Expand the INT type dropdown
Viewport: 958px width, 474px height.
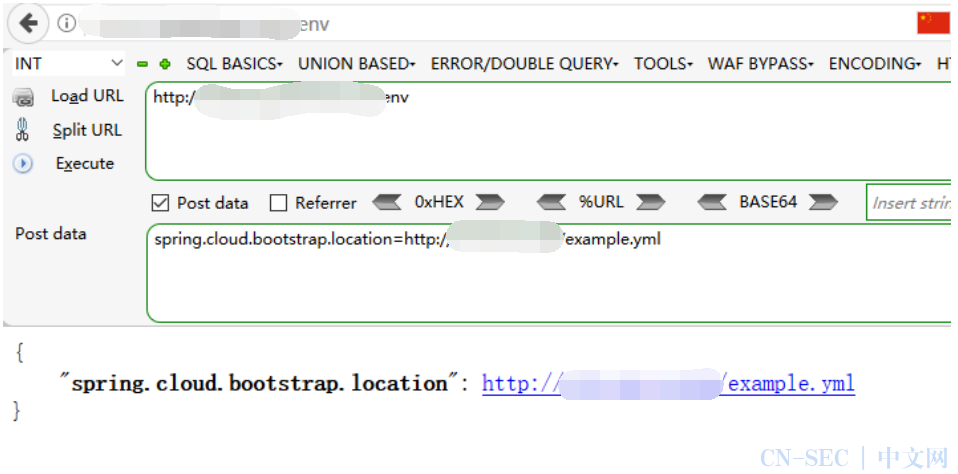(x=68, y=64)
